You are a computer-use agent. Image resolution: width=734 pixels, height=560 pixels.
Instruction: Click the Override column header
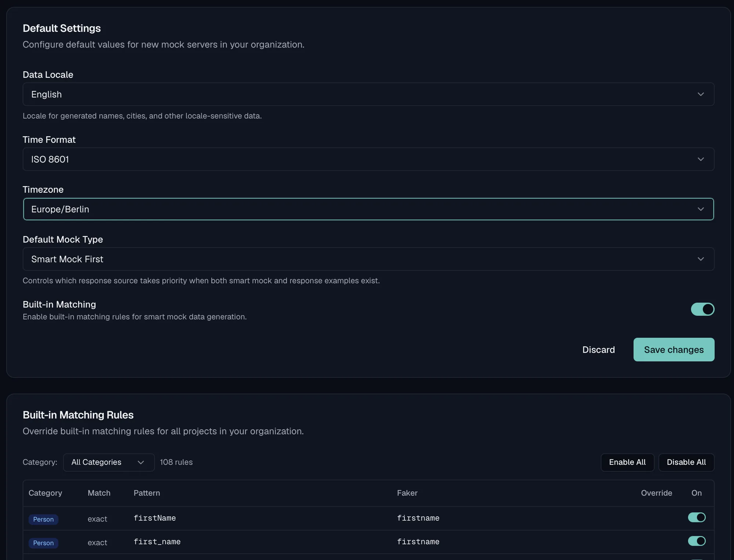(x=657, y=493)
